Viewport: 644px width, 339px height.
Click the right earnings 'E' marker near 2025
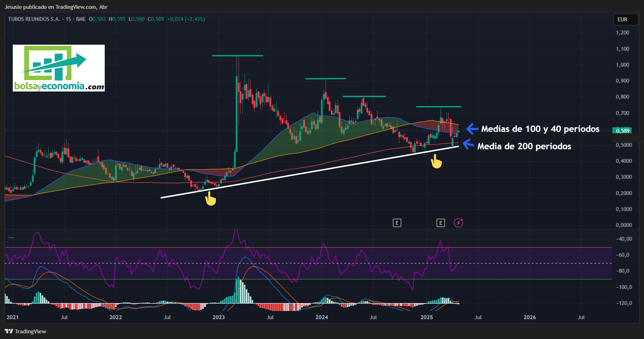pos(441,223)
